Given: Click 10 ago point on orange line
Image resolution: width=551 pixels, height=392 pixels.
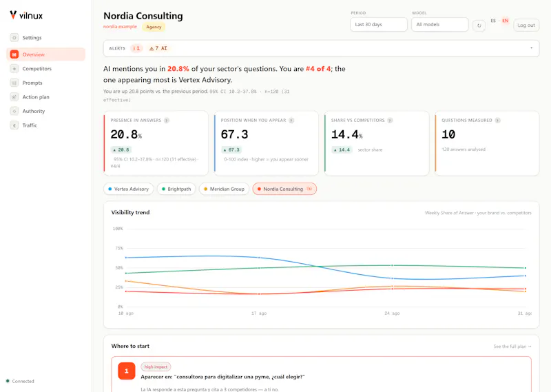Looking at the screenshot, I should [x=126, y=281].
